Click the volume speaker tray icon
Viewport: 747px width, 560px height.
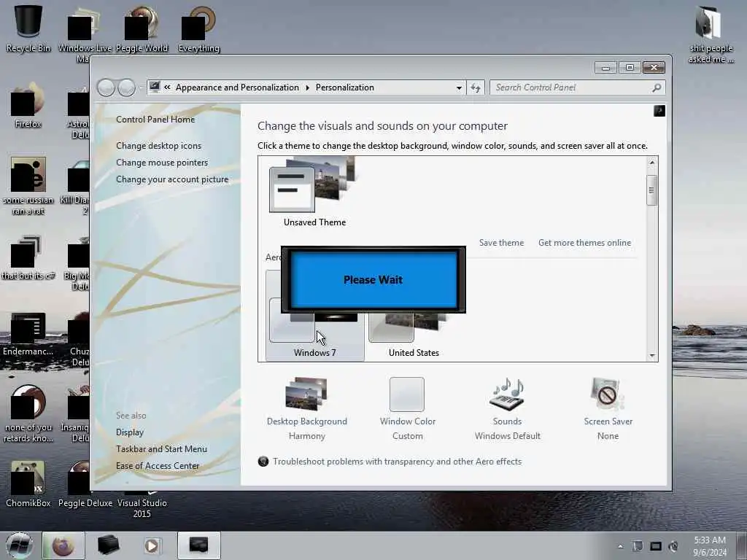click(x=673, y=546)
